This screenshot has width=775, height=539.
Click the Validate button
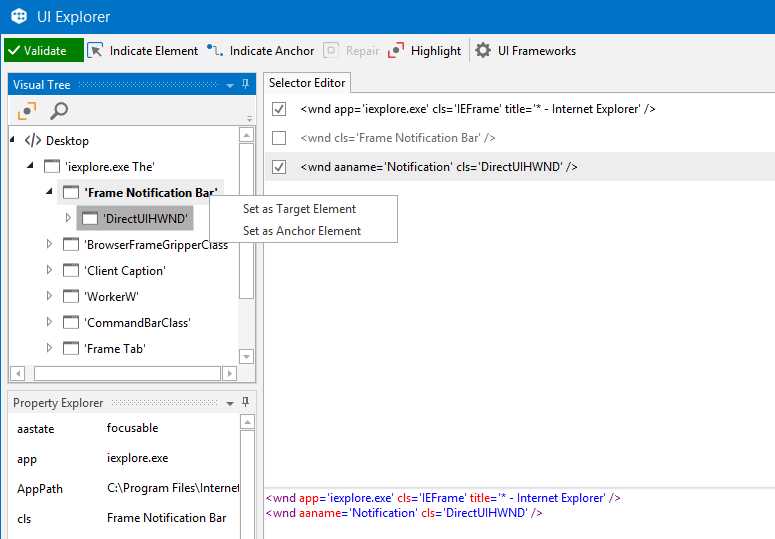(44, 50)
